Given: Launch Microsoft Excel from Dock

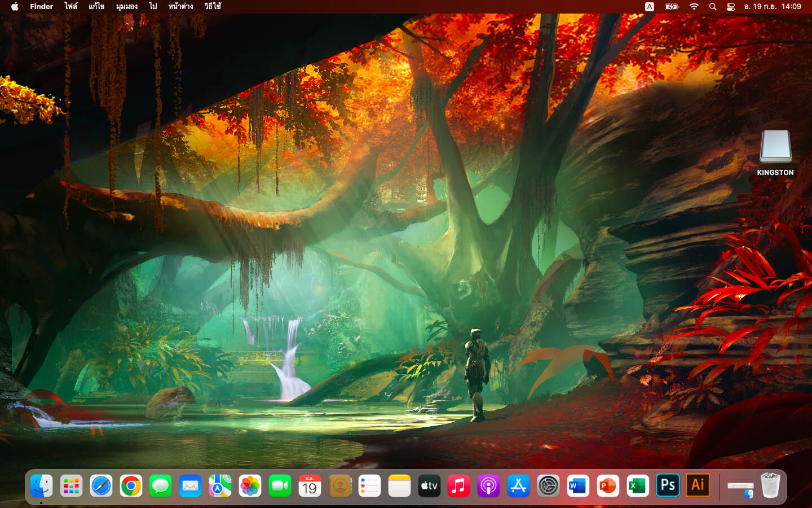Looking at the screenshot, I should tap(638, 486).
